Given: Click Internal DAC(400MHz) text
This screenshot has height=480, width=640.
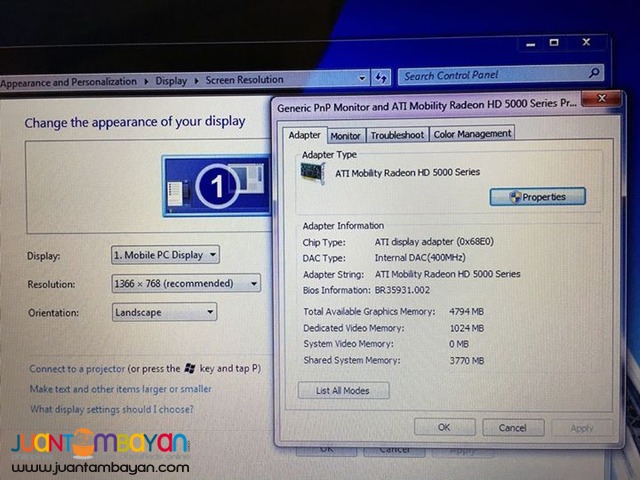Looking at the screenshot, I should 420,258.
